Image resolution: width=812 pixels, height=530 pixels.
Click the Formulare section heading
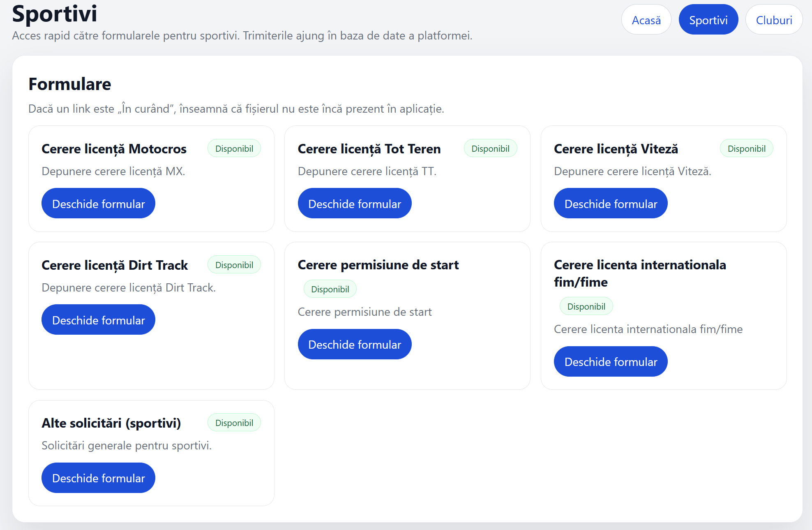point(69,84)
